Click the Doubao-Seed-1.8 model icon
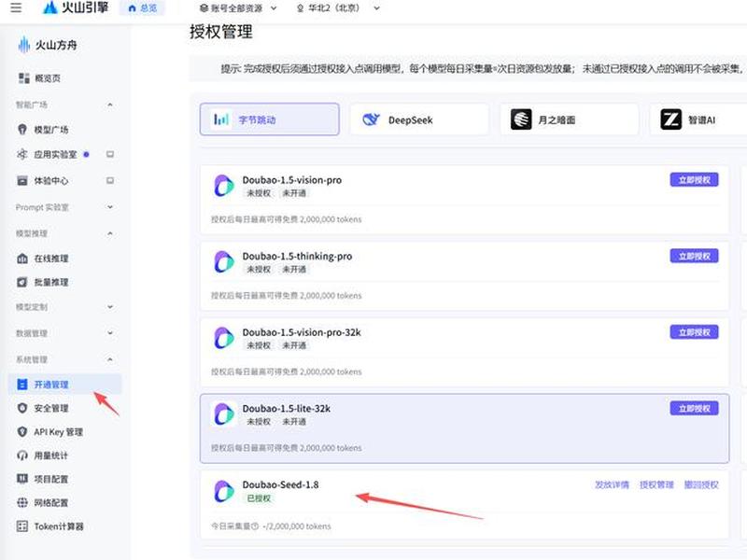Screen dimensions: 747x560 pyautogui.click(x=223, y=491)
